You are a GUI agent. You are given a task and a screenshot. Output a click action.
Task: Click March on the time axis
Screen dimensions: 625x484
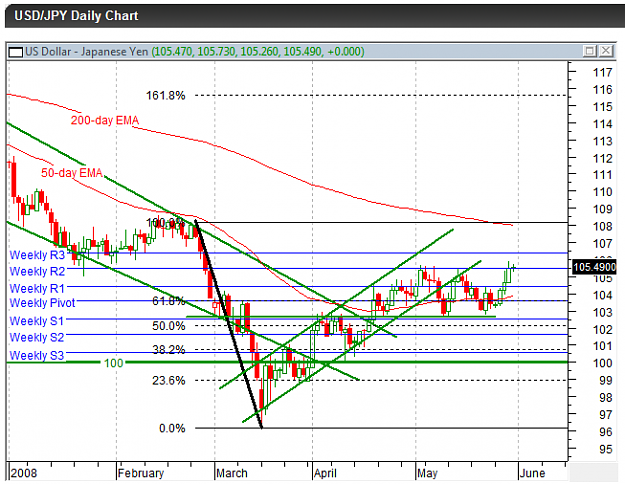point(232,473)
